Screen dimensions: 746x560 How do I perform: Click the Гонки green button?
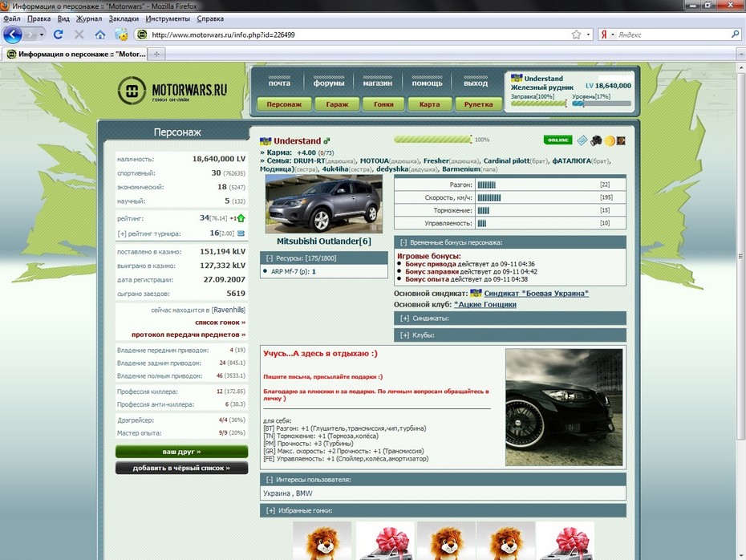[383, 104]
